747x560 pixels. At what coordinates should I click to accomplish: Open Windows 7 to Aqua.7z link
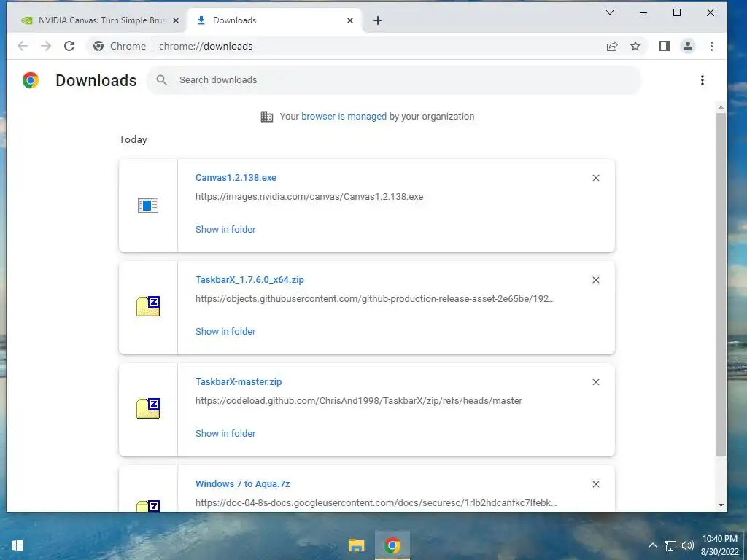tap(242, 484)
